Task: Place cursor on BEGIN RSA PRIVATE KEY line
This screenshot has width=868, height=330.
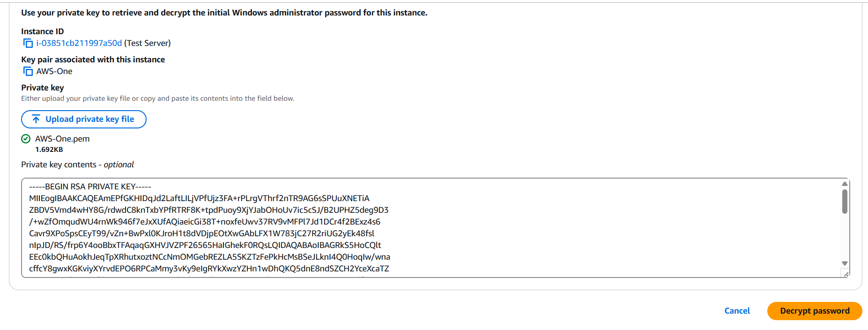Action: [90, 187]
